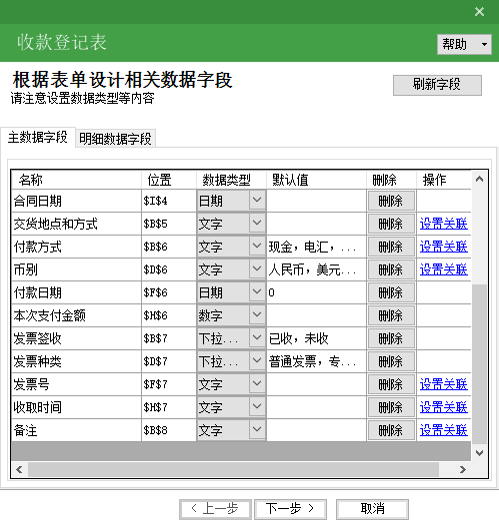Image resolution: width=499 pixels, height=529 pixels.
Task: Click the scroll up arrow in the table
Action: tap(479, 179)
